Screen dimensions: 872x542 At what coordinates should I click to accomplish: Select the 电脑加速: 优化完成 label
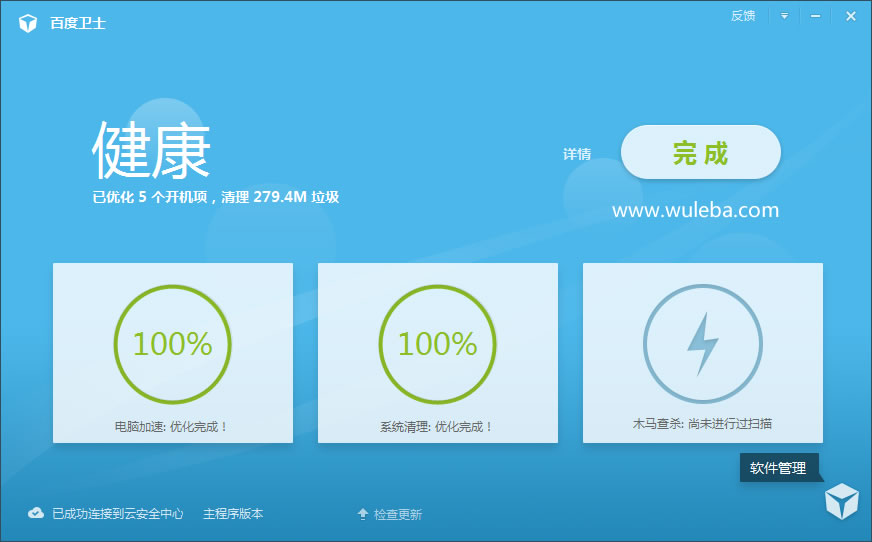tap(171, 427)
